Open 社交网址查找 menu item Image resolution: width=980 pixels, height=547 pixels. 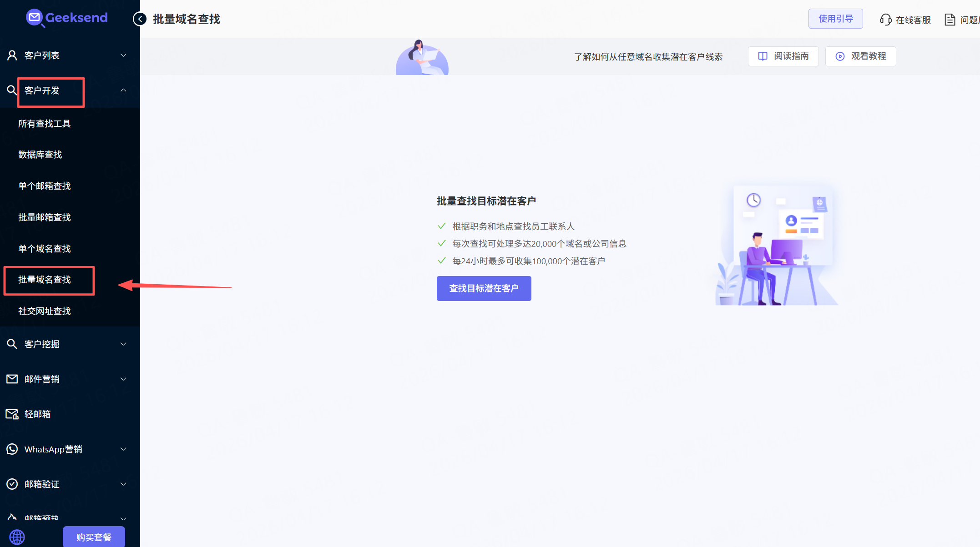(x=45, y=311)
